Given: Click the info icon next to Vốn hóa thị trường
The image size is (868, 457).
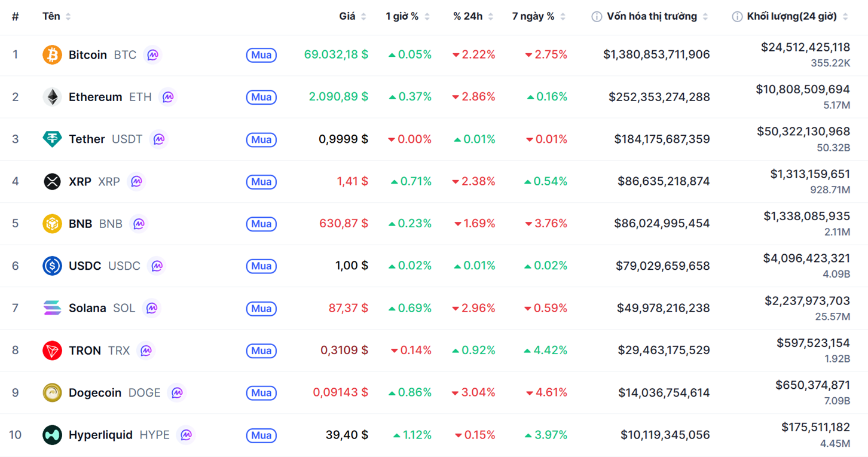Looking at the screenshot, I should click(597, 17).
